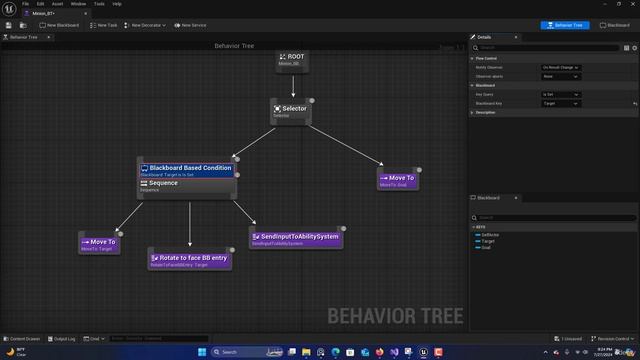Click the New Task button

click(x=104, y=25)
